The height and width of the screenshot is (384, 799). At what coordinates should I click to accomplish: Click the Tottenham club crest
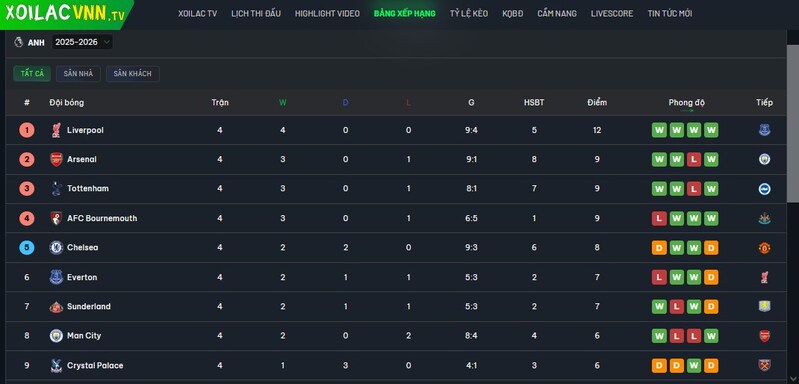(x=56, y=188)
